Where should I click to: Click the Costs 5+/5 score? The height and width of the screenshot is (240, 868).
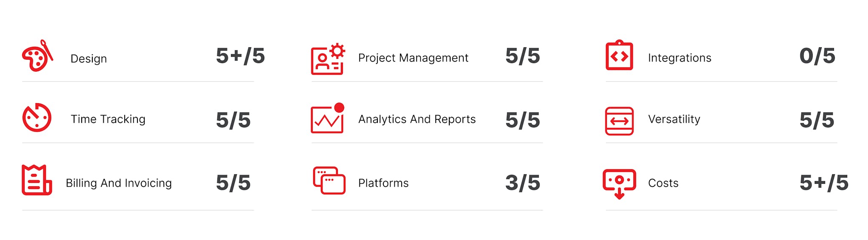[824, 183]
